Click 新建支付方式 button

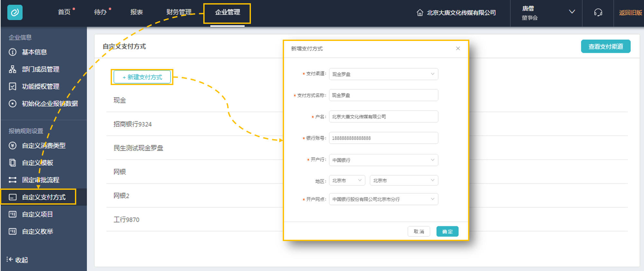tap(142, 77)
